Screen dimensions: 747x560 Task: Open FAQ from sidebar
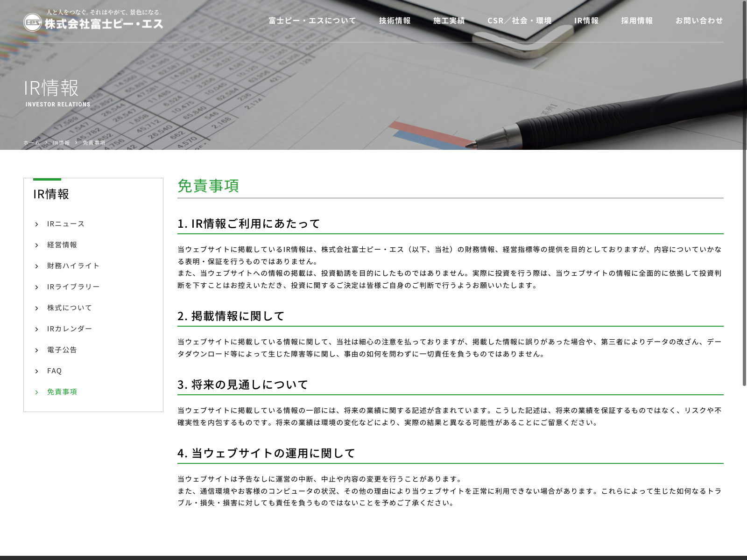(54, 371)
